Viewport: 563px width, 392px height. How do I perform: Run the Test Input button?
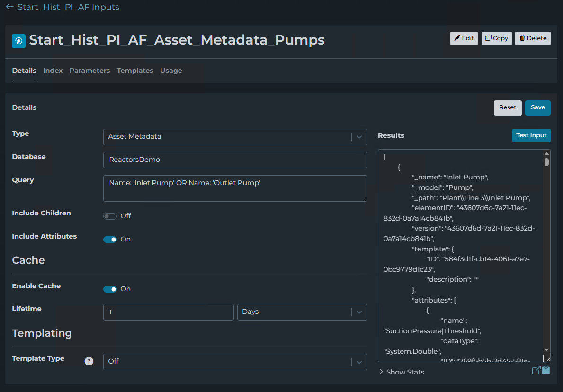[531, 135]
